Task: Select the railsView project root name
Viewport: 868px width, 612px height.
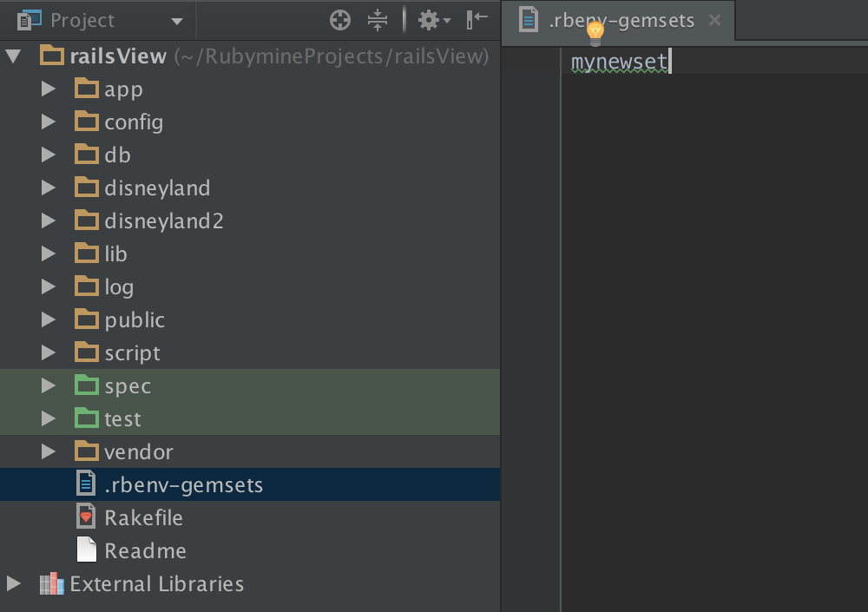Action: 118,56
